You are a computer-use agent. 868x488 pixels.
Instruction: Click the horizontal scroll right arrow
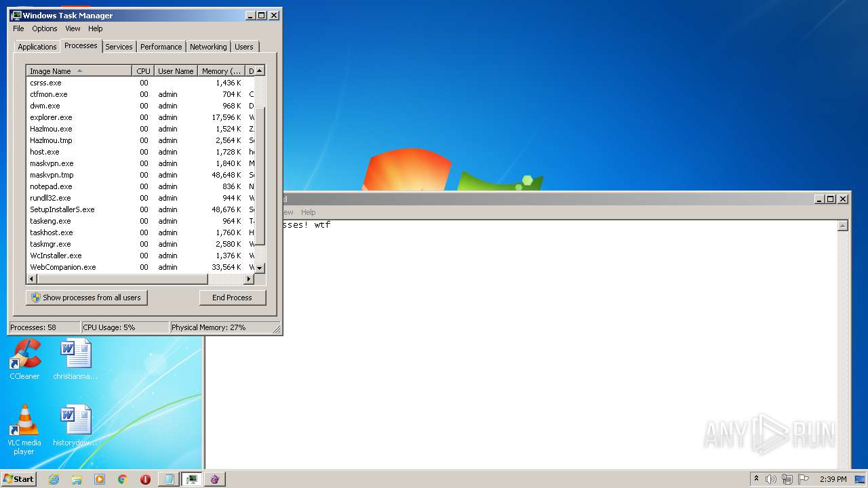coord(248,279)
